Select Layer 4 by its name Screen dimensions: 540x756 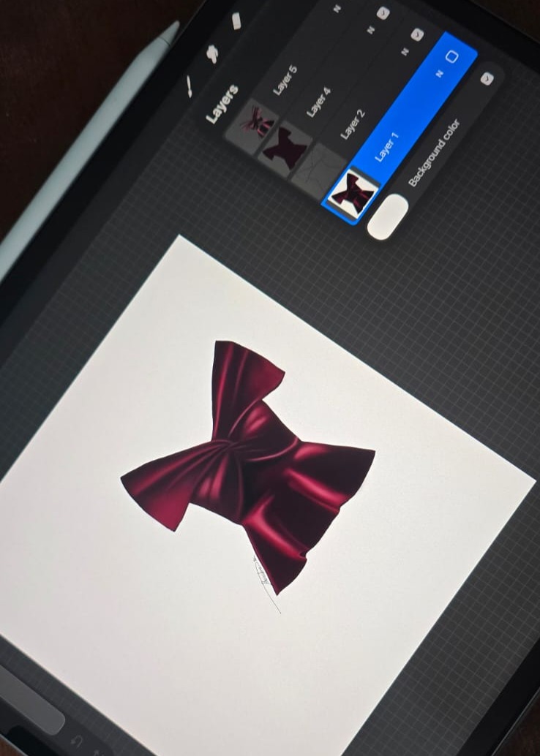tap(318, 102)
